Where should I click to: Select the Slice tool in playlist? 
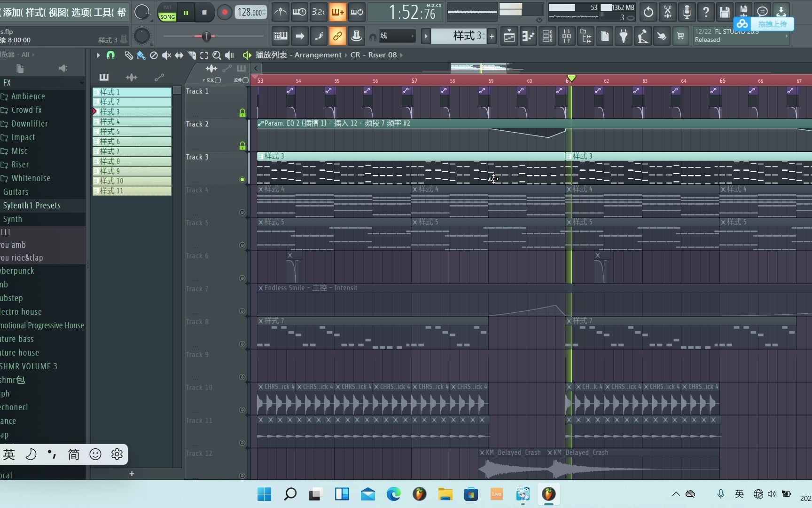coord(192,55)
